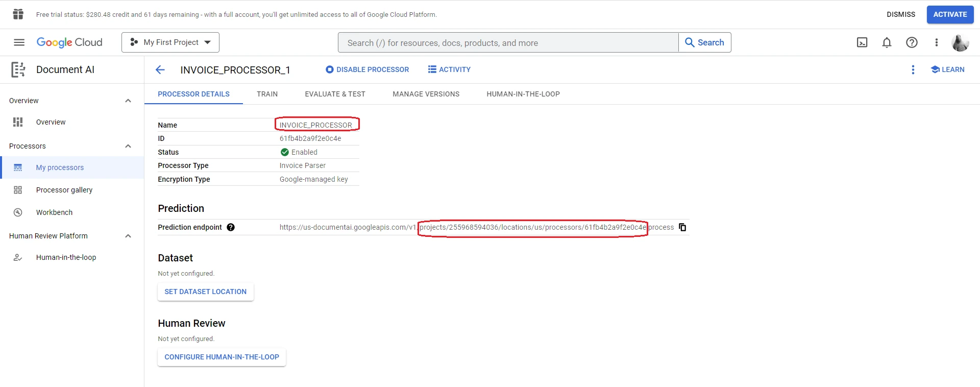The height and width of the screenshot is (387, 980).
Task: Open Processor gallery in the sidebar
Action: (x=72, y=190)
